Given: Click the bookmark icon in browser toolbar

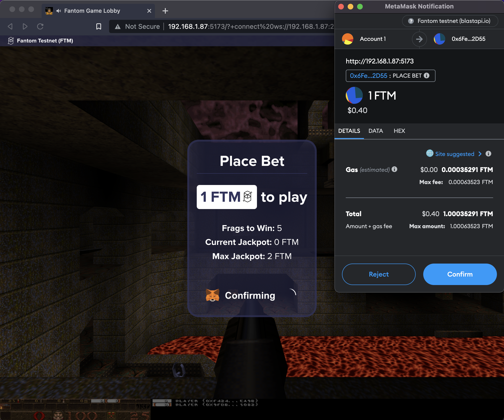Looking at the screenshot, I should coord(98,26).
